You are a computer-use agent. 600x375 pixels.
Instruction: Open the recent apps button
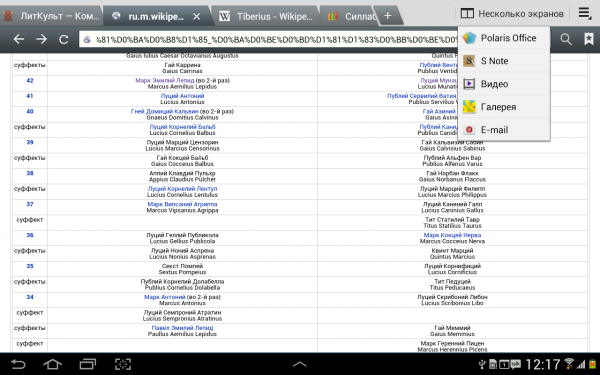click(88, 364)
